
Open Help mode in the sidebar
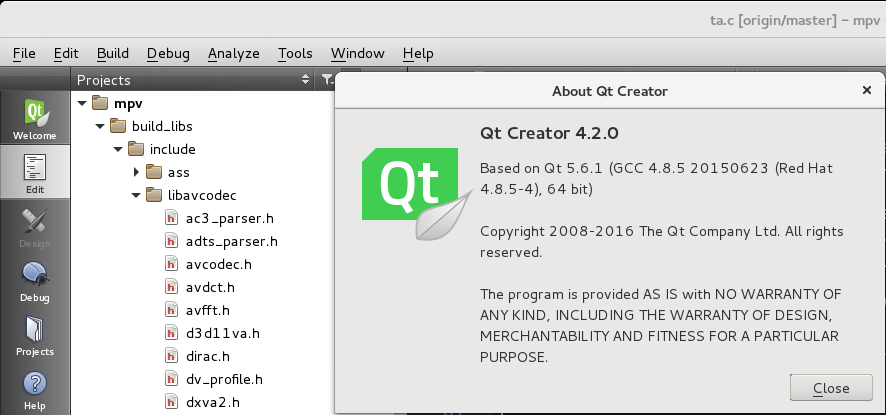tap(35, 389)
